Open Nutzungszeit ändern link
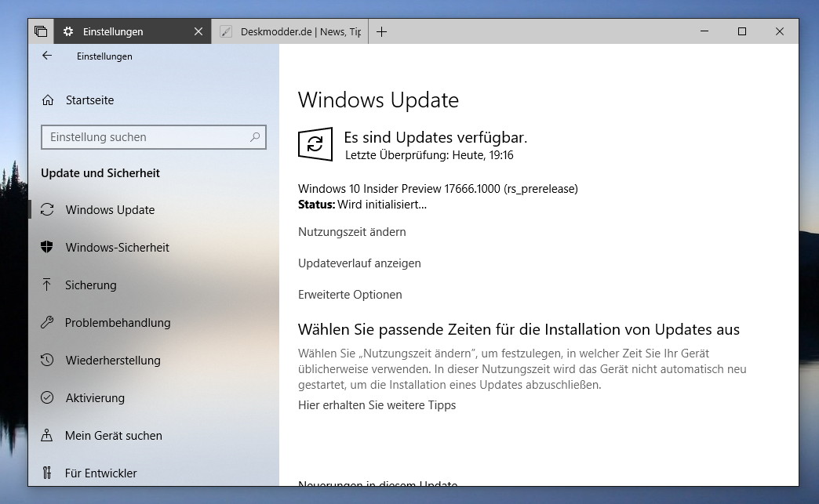819x504 pixels. 352,232
